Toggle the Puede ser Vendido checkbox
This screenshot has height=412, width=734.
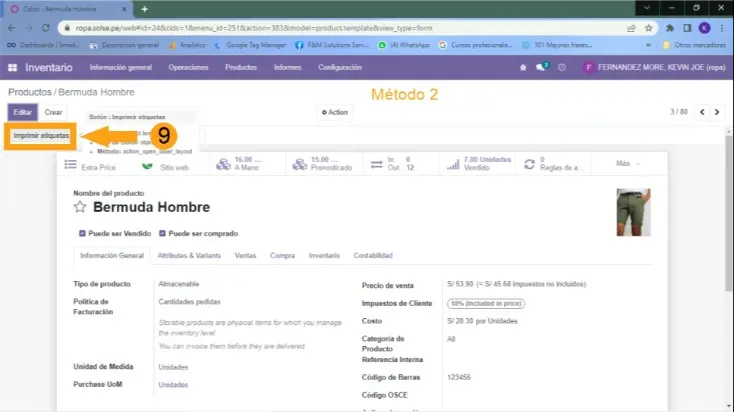[x=83, y=233]
